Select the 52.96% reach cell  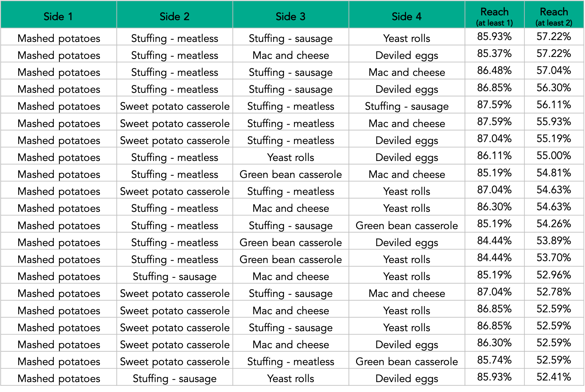tap(554, 275)
